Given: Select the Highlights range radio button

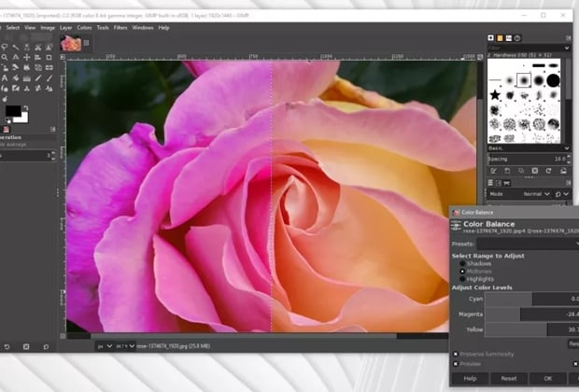Looking at the screenshot, I should click(462, 279).
